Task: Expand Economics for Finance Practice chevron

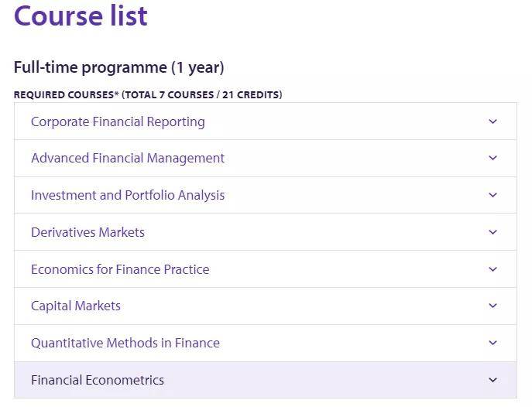Action: (x=493, y=269)
